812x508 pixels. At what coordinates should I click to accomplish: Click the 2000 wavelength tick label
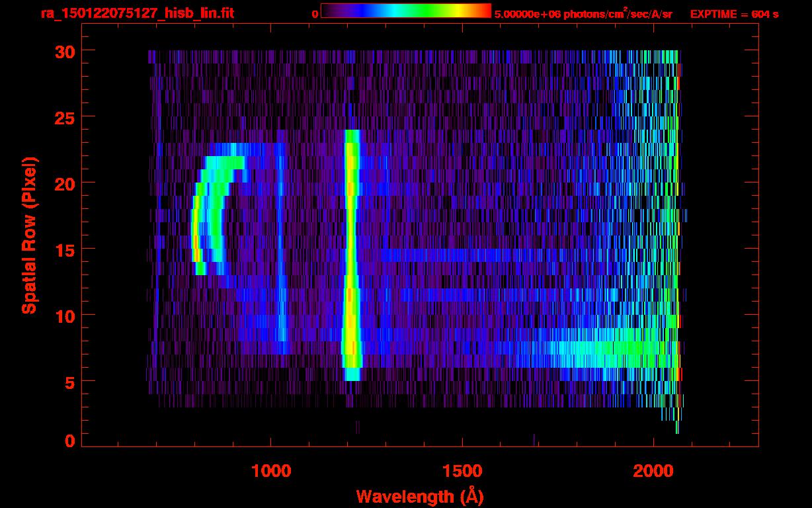pos(653,470)
